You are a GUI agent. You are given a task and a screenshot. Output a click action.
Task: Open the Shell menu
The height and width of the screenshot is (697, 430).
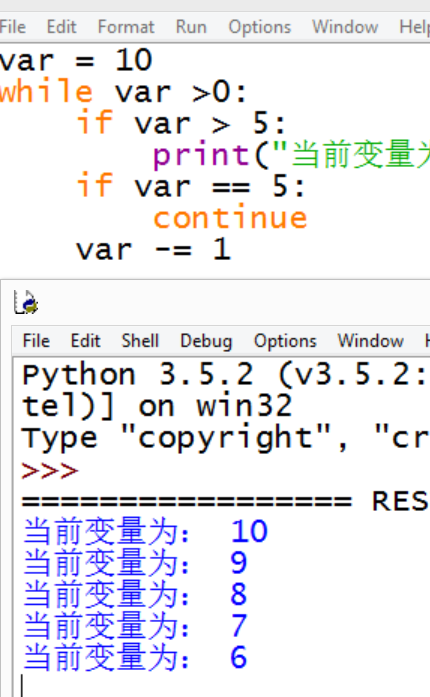click(140, 341)
